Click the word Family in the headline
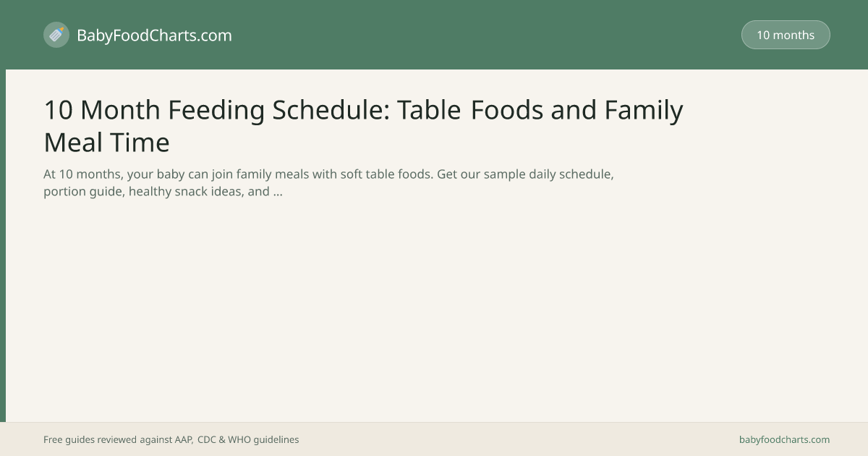This screenshot has width=868, height=456. [644, 110]
